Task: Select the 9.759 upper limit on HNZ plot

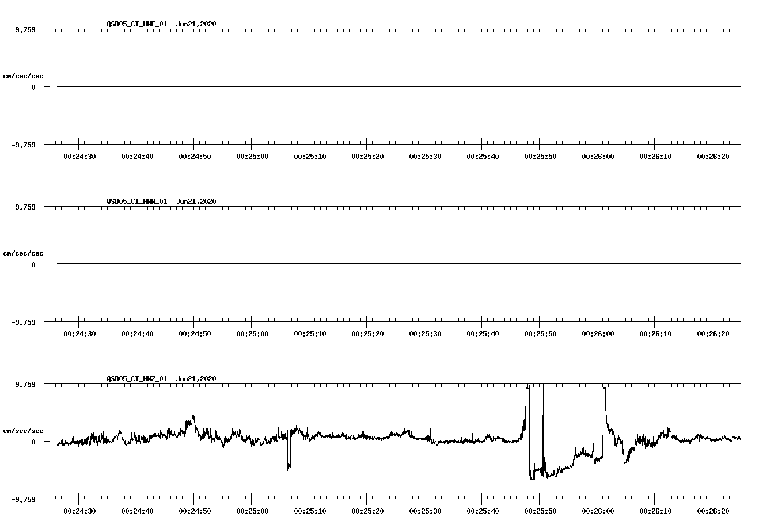Action: (25, 384)
